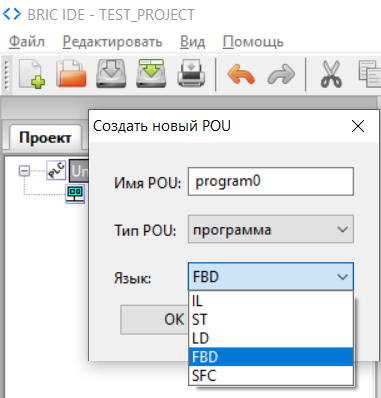
Task: Open the Редактировать menu
Action: [x=112, y=42]
